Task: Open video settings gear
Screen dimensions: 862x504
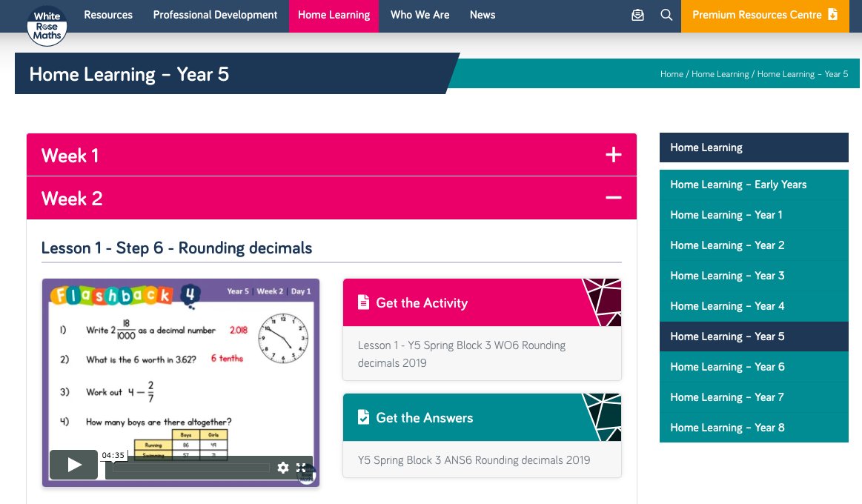Action: (283, 468)
